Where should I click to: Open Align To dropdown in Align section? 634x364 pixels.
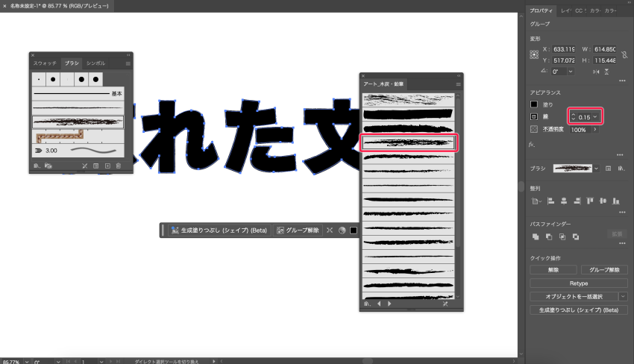(x=536, y=201)
